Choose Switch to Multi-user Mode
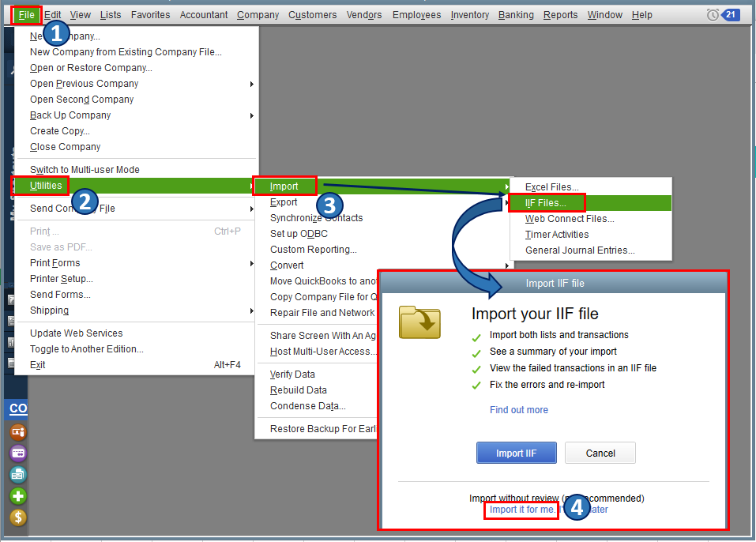 coord(85,170)
